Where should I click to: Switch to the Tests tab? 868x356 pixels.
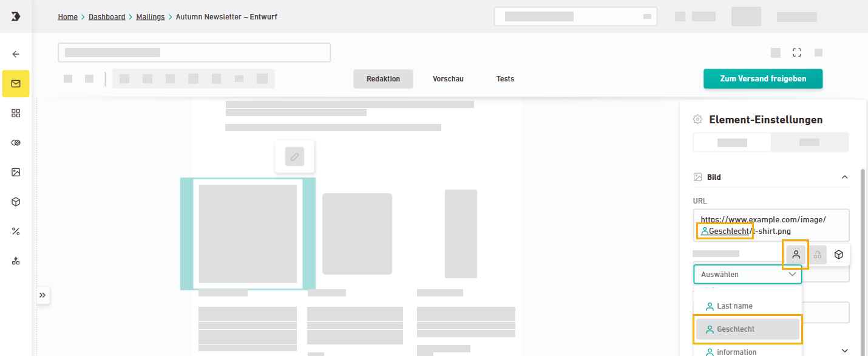click(x=505, y=79)
